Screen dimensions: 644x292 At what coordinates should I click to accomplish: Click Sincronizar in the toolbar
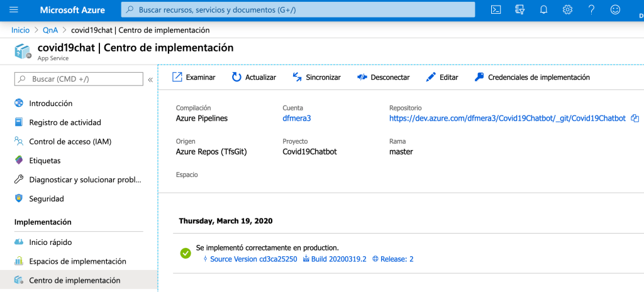316,77
